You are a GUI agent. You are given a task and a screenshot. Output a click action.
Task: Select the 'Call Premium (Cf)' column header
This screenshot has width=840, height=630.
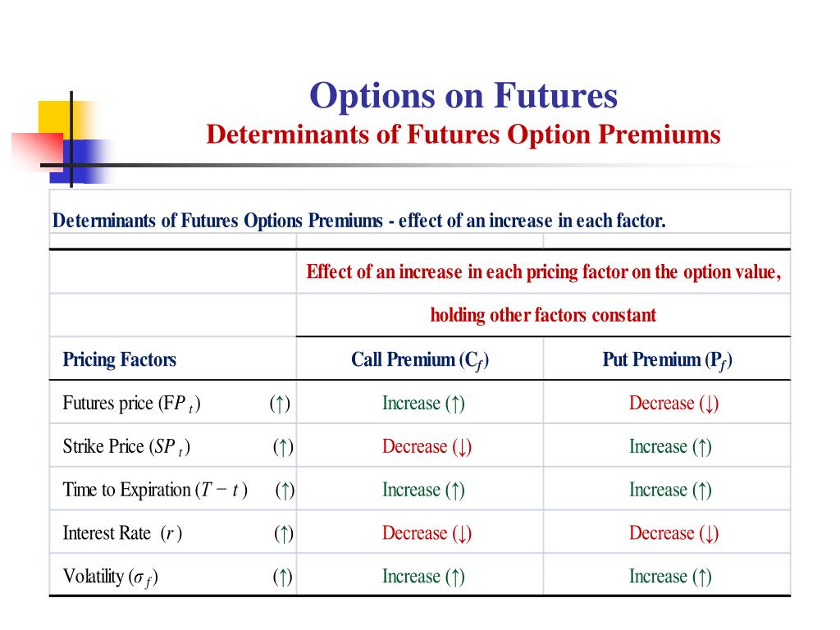420,360
